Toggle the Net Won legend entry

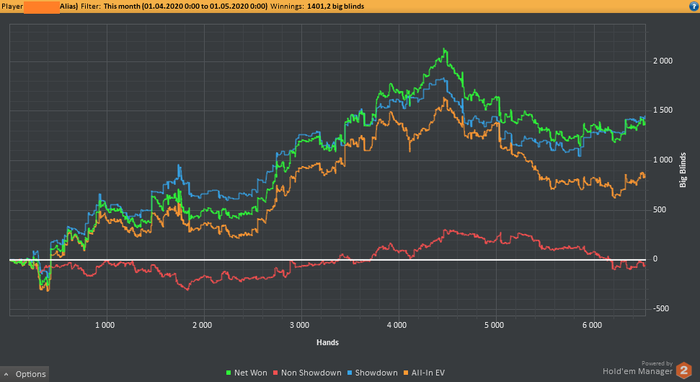tap(246, 373)
